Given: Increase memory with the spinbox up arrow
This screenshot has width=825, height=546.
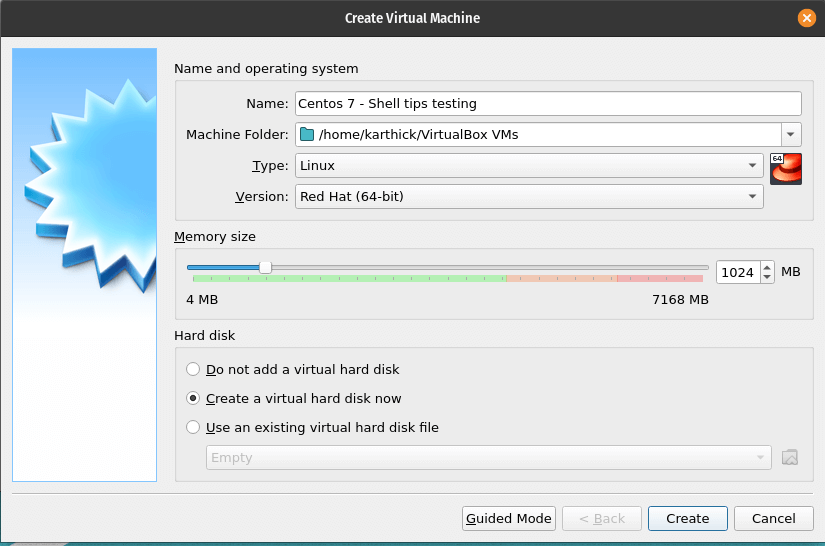Looking at the screenshot, I should click(767, 267).
